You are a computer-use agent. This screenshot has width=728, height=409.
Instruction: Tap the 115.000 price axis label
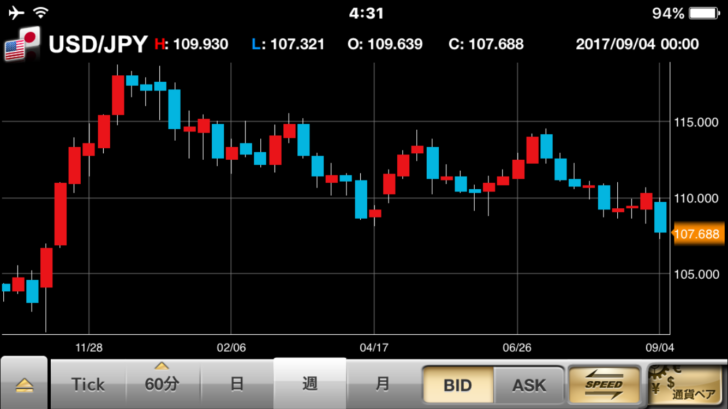(698, 121)
